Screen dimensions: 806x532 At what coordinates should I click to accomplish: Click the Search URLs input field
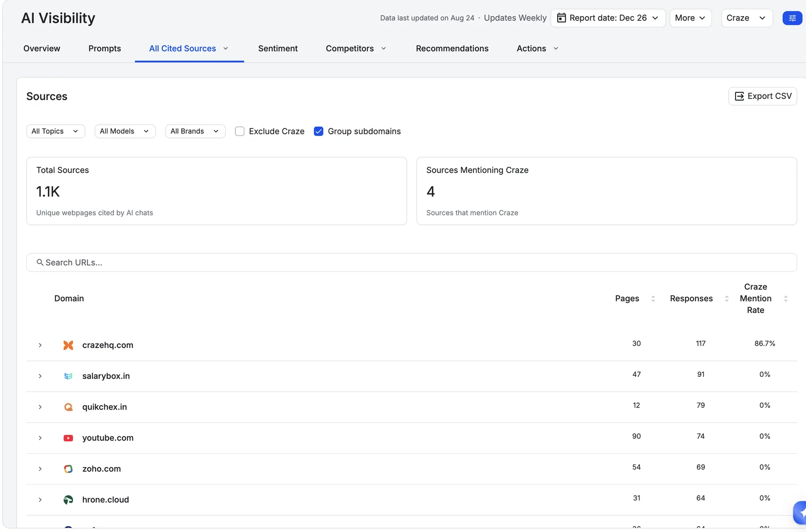point(412,263)
